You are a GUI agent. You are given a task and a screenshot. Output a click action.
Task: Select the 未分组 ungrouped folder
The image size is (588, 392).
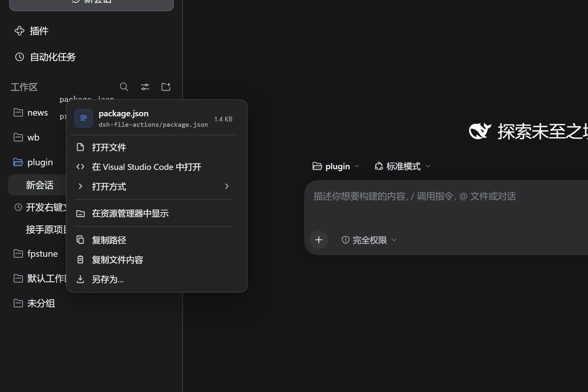(x=34, y=303)
